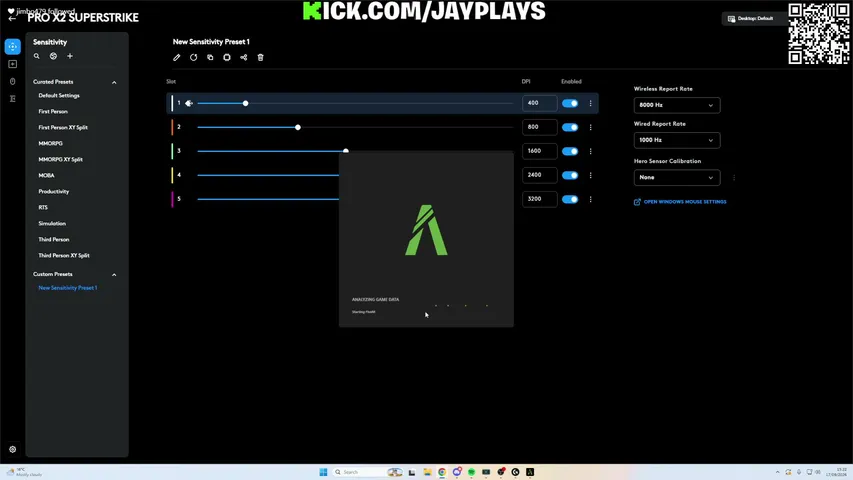Select custom preset New Sensitivity Preset 1
853x480 pixels.
pos(68,288)
